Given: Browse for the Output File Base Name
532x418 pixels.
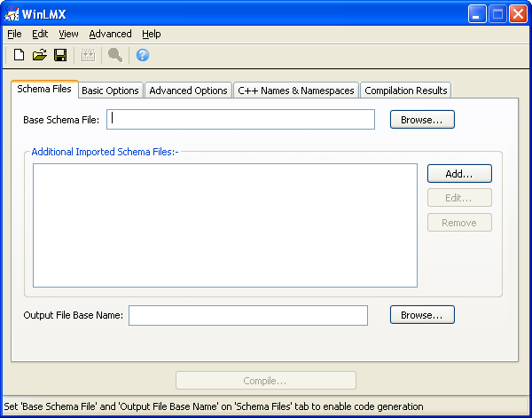Looking at the screenshot, I should 422,315.
